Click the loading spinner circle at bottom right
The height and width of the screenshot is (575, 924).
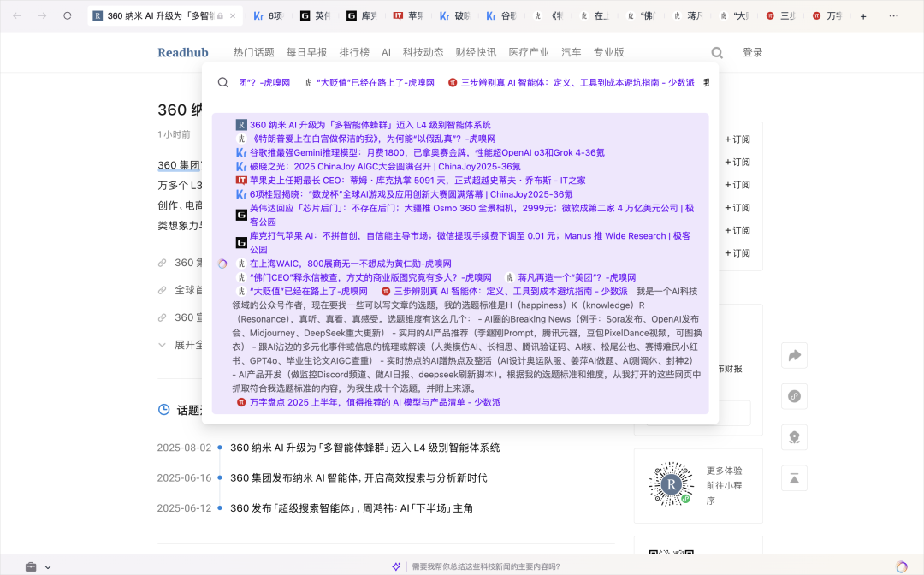tap(902, 566)
